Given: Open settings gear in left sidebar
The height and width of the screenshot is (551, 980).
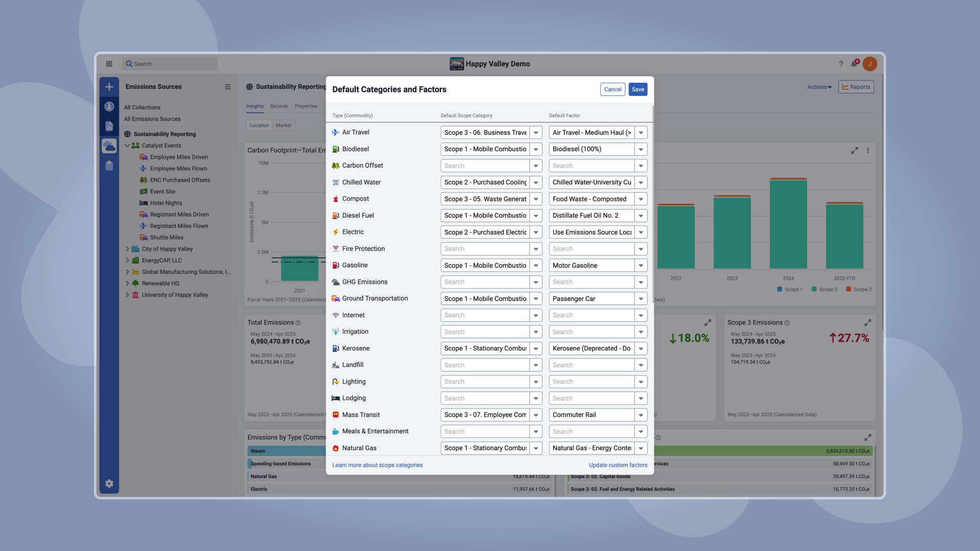Looking at the screenshot, I should click(109, 484).
